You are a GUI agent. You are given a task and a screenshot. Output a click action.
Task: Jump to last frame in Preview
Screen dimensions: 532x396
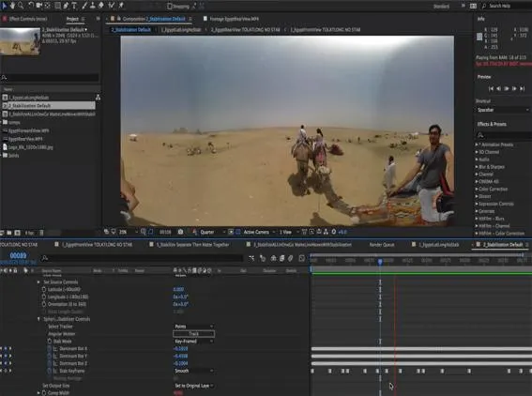pos(523,88)
